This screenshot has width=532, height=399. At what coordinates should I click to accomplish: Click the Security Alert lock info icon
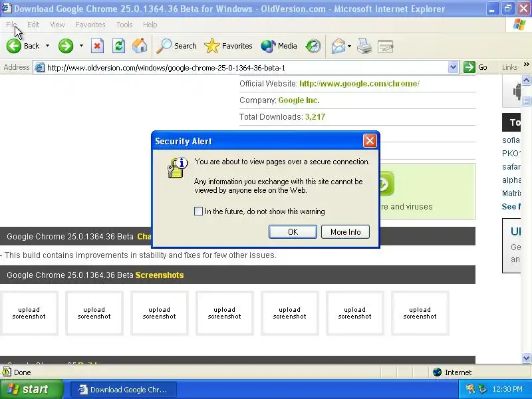[178, 168]
